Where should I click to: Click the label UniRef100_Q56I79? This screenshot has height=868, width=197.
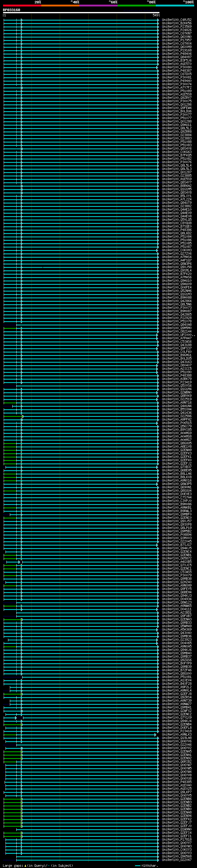coord(176,426)
